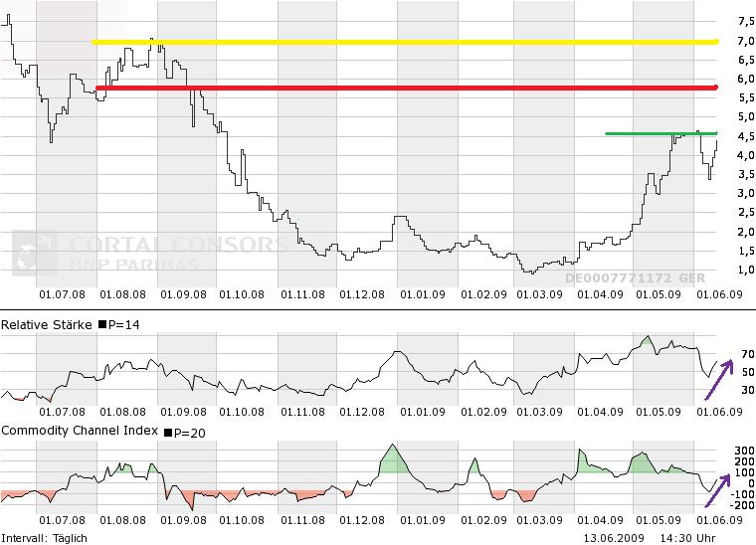The image size is (756, 545).
Task: Click the 'P=20' period value
Action: [x=189, y=434]
